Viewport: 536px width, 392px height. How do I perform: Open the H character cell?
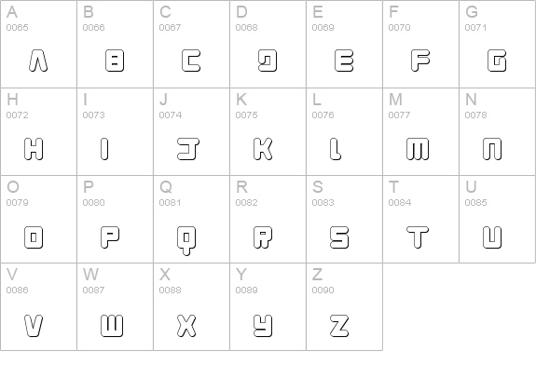[38, 132]
